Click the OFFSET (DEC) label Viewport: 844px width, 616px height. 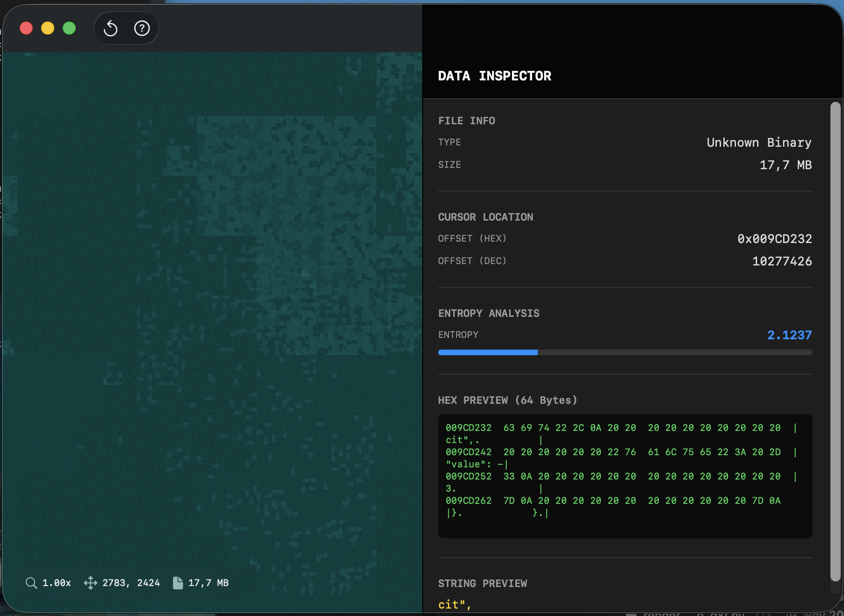tap(472, 261)
